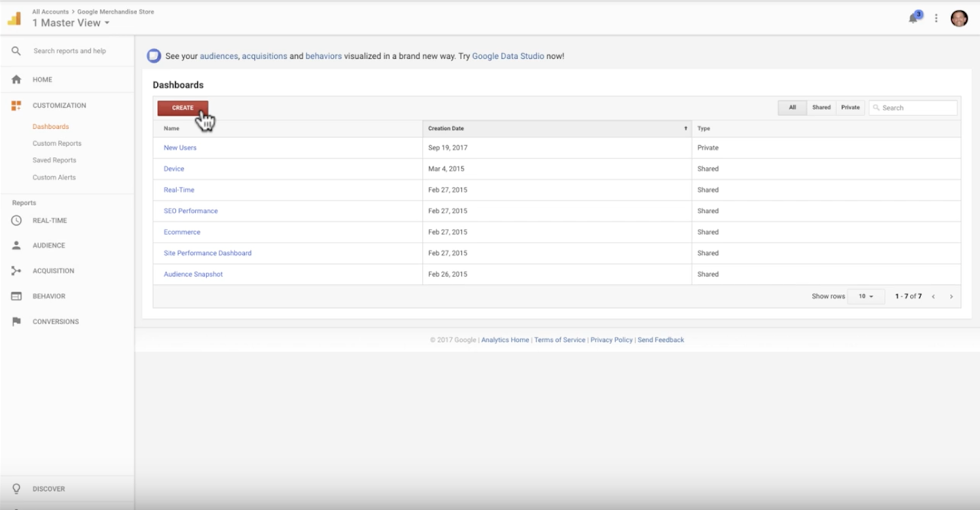Open the Show rows 10 dropdown
Viewport: 980px width, 510px height.
click(x=866, y=297)
